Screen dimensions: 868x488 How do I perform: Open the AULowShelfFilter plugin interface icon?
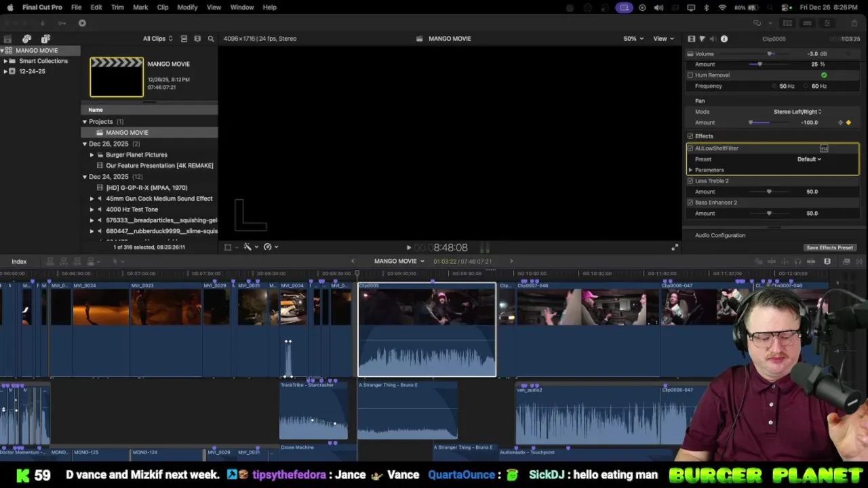coord(824,148)
